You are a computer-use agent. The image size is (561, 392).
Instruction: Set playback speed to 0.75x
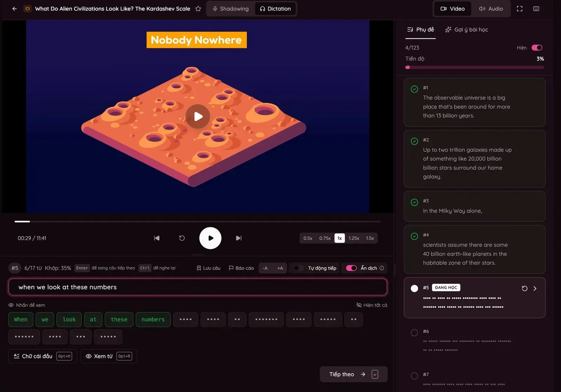pos(325,238)
